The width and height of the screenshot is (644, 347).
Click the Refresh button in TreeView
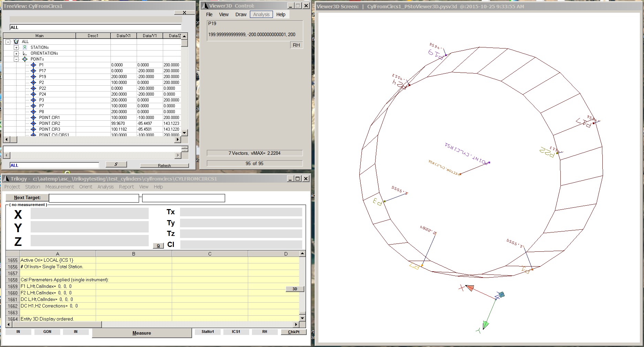(x=164, y=165)
